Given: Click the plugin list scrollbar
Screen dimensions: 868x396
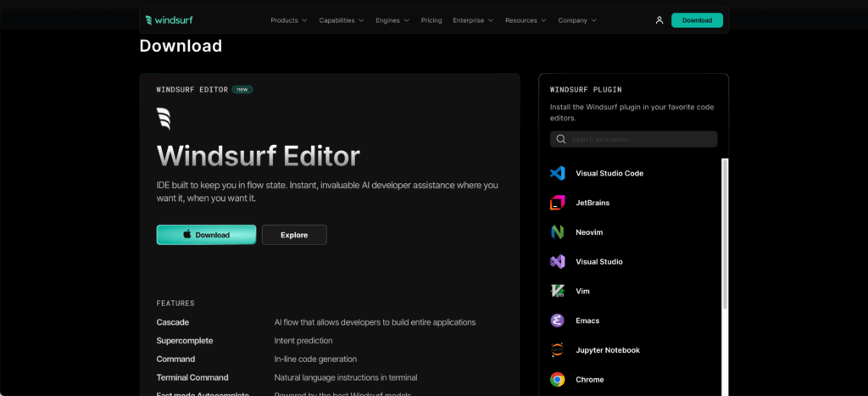Looking at the screenshot, I should (726, 234).
